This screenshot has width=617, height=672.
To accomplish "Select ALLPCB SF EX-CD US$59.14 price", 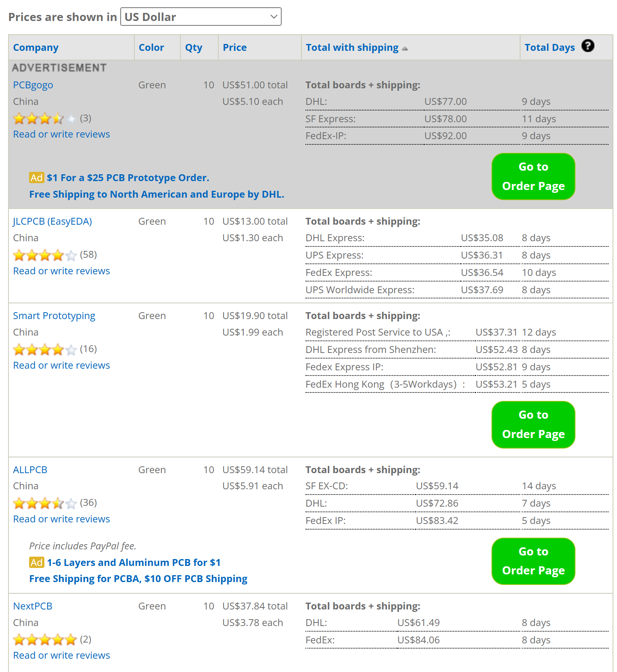I will (437, 486).
